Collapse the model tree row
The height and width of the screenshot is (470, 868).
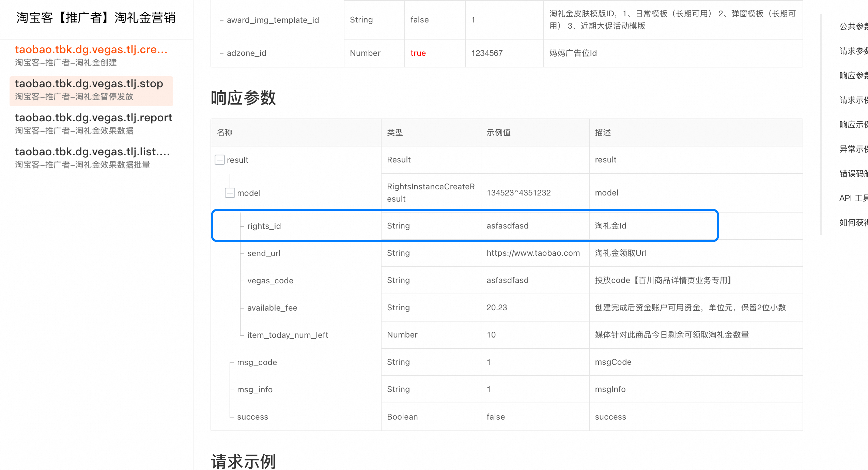[230, 193]
